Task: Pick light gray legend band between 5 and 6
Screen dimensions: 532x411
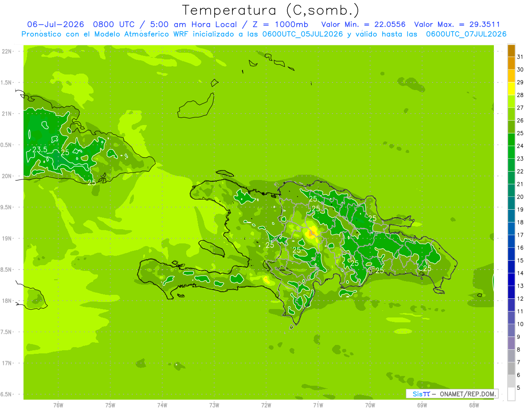Action: tap(511, 381)
